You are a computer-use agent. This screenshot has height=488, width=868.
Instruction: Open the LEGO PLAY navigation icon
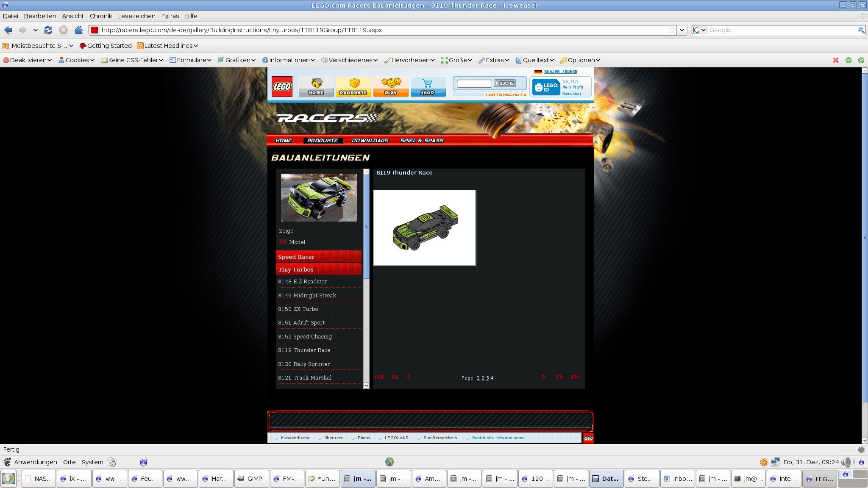coord(391,87)
